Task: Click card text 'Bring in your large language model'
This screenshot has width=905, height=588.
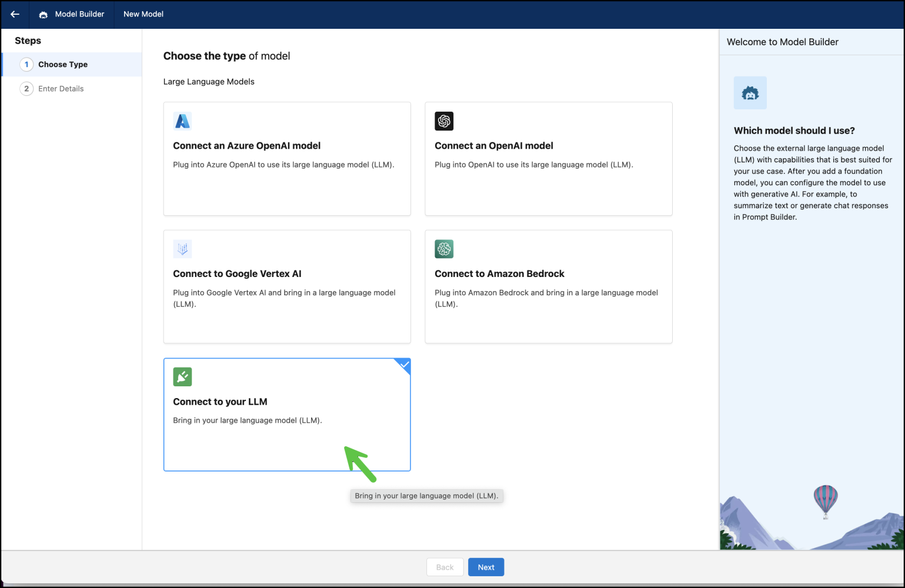Action: click(248, 420)
